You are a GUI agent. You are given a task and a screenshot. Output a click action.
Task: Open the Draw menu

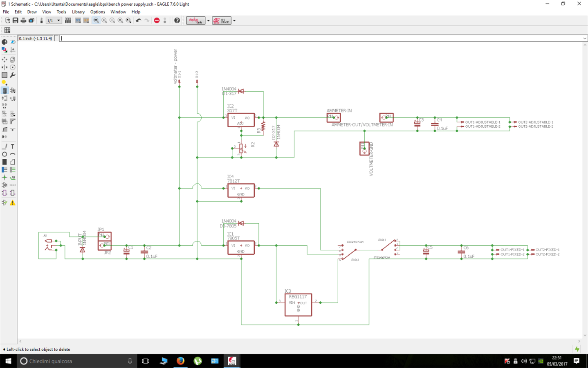coord(32,12)
